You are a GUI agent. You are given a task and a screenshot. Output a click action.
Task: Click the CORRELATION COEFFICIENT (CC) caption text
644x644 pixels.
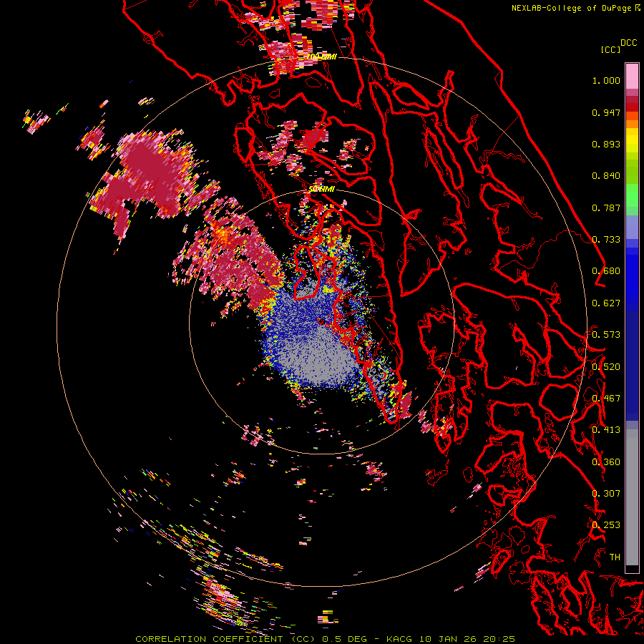point(225,639)
